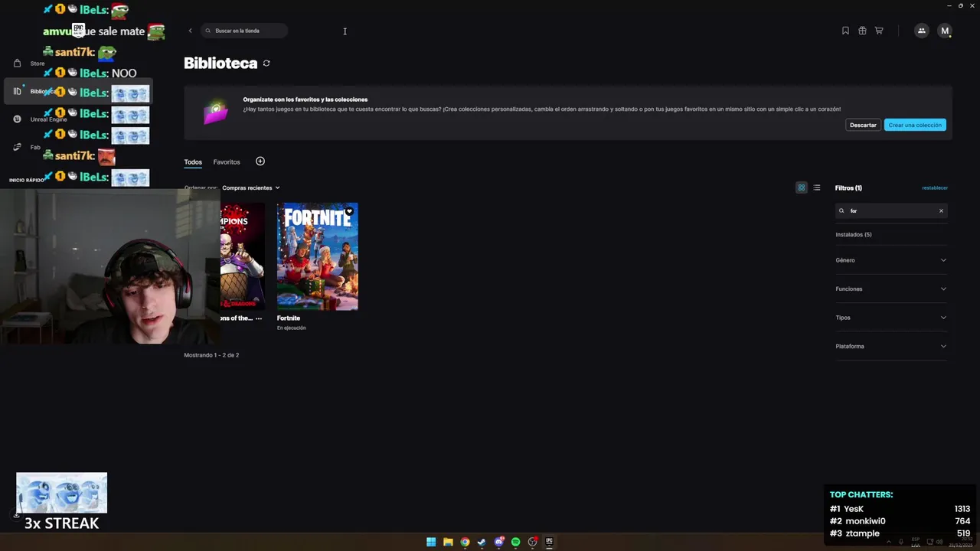Image resolution: width=980 pixels, height=551 pixels.
Task: Open the Store bag icon in sidebar
Action: click(x=17, y=64)
